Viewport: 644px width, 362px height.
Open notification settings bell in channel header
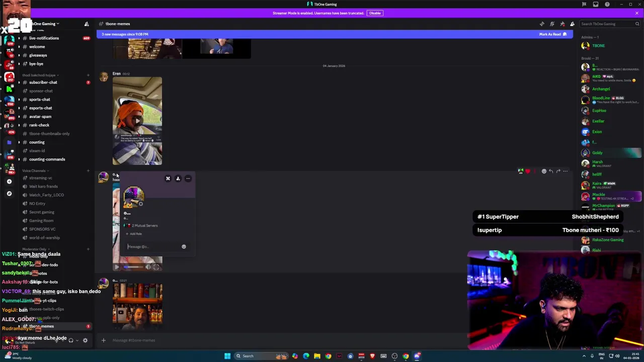[x=552, y=24]
